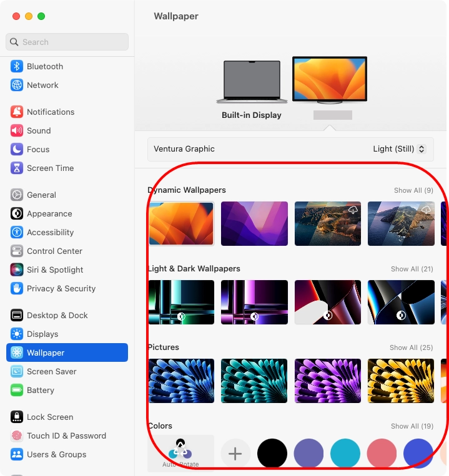The width and height of the screenshot is (449, 476).
Task: Choose the purple Monterey dynamic wallpaper
Action: 254,223
